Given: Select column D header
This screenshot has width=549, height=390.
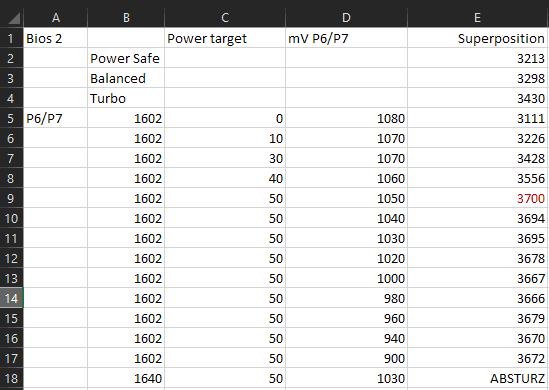Looking at the screenshot, I should coord(347,18).
